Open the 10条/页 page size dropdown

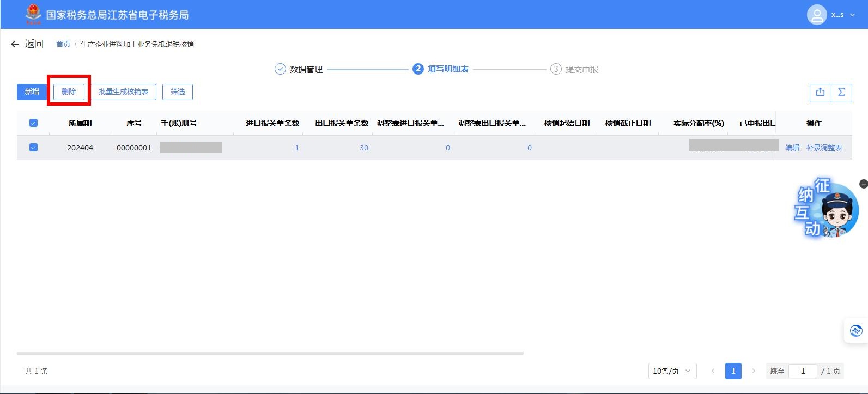[x=672, y=371]
